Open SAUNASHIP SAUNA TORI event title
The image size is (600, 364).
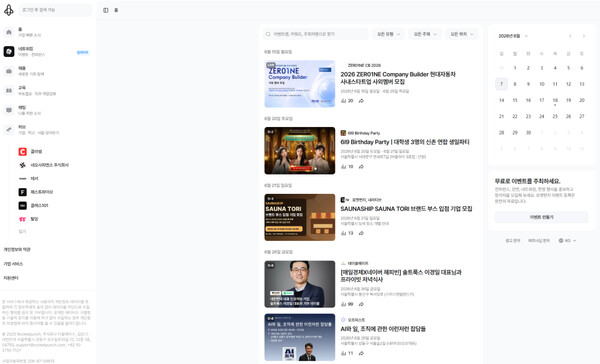[406, 209]
